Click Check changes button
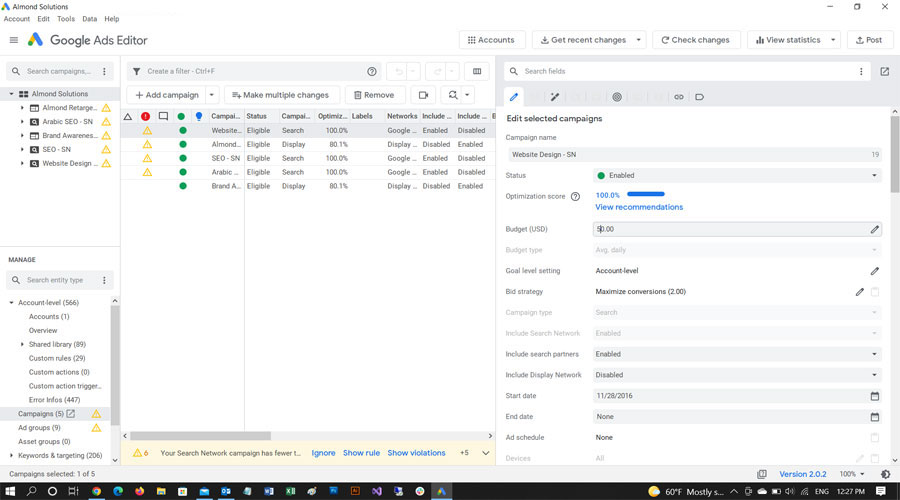Viewport: 900px width, 500px height. tap(696, 40)
